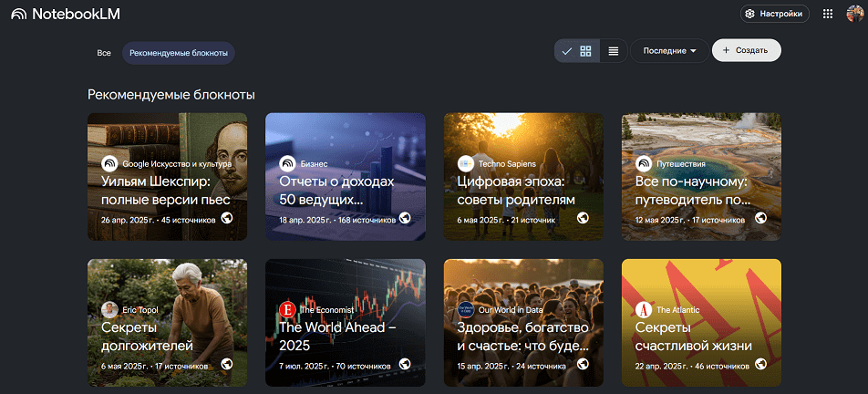Open Отчеты о доходах 50 ведущих notebook

346,177
